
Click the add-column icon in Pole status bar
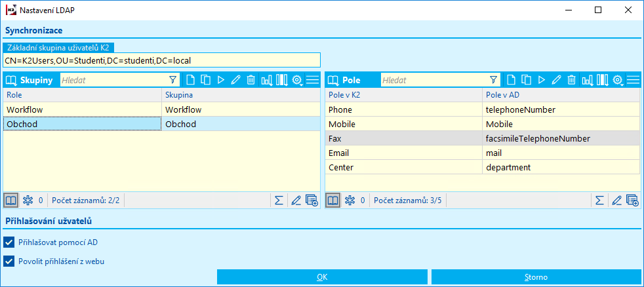pyautogui.click(x=632, y=201)
